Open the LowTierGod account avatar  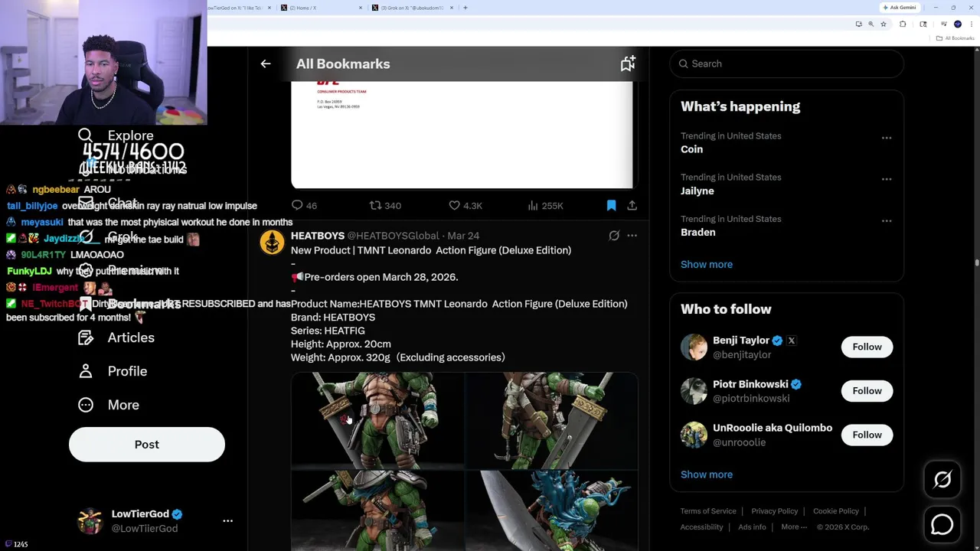click(90, 521)
